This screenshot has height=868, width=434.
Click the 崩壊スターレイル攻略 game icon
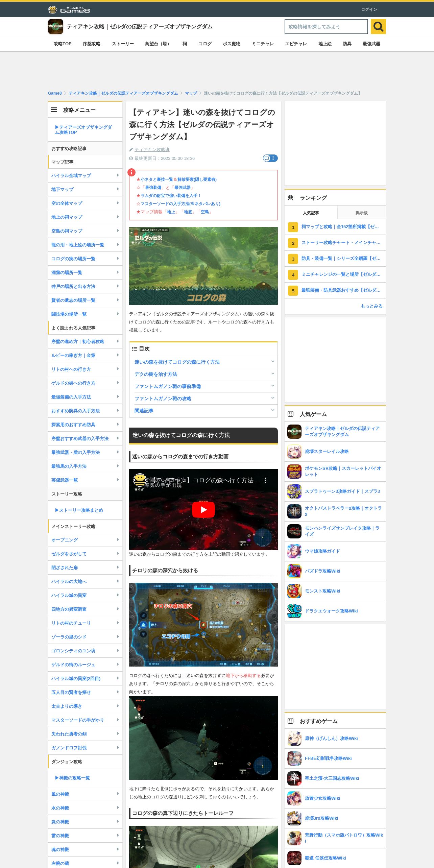point(294,452)
